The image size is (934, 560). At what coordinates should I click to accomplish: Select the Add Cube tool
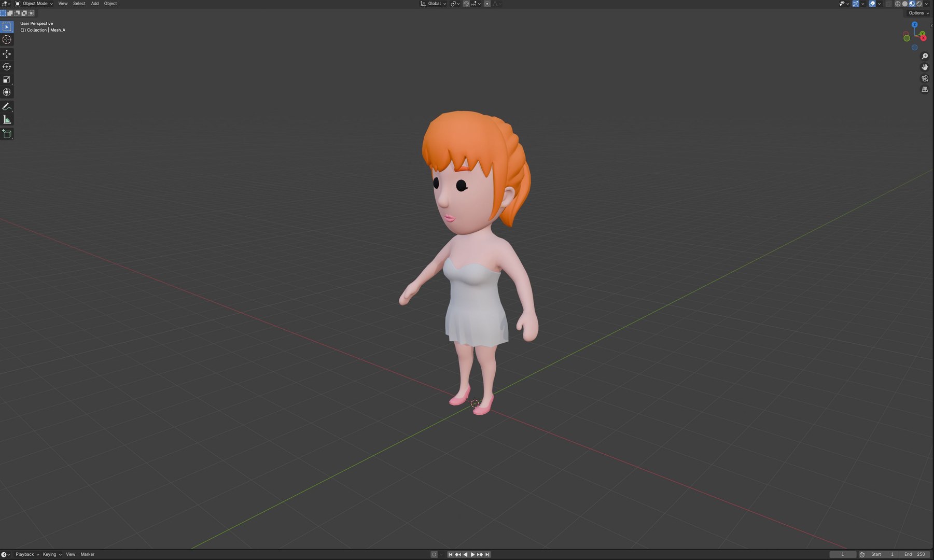[x=7, y=134]
